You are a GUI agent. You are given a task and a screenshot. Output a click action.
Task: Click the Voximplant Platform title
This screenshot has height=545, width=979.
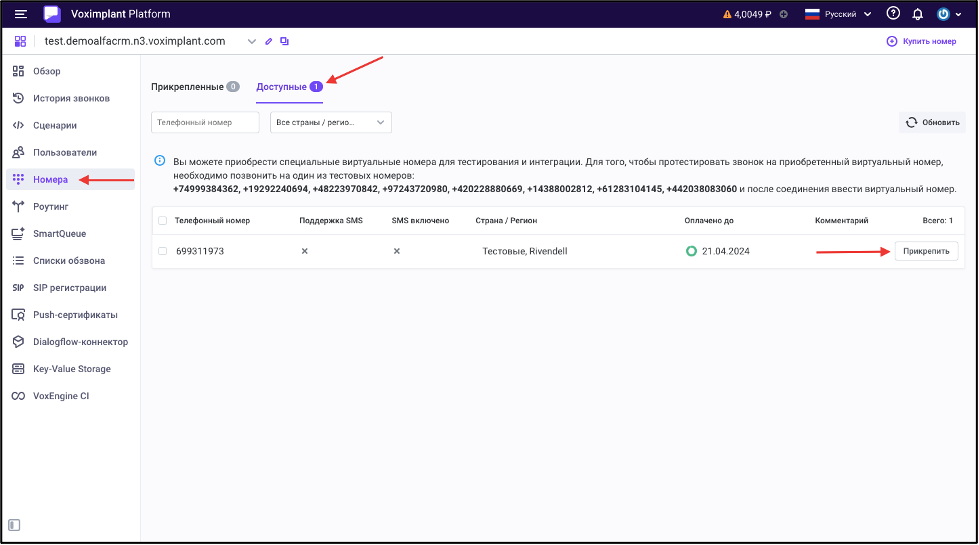121,14
